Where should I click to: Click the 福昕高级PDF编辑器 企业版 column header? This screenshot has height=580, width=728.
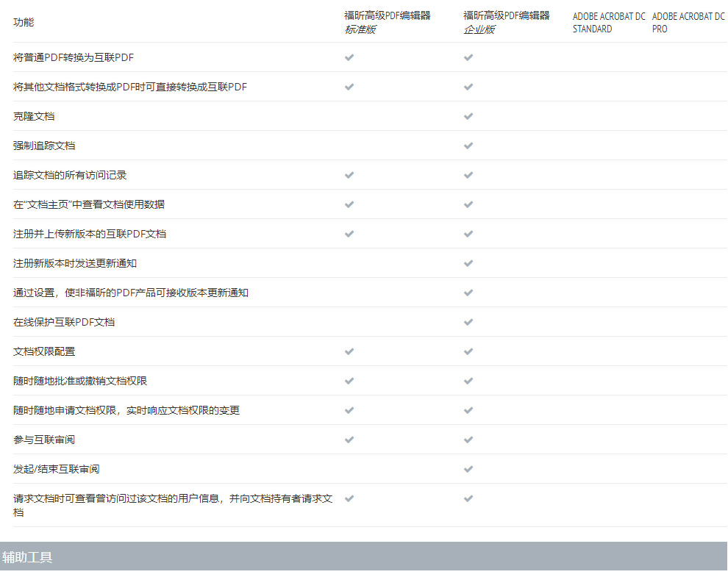506,22
